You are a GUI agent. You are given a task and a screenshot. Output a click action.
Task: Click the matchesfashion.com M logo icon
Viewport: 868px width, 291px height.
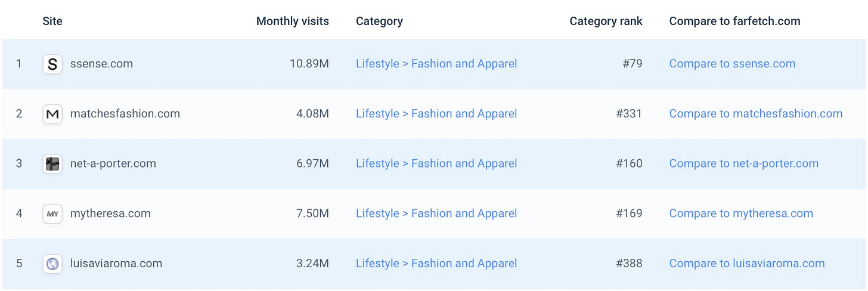tap(52, 114)
